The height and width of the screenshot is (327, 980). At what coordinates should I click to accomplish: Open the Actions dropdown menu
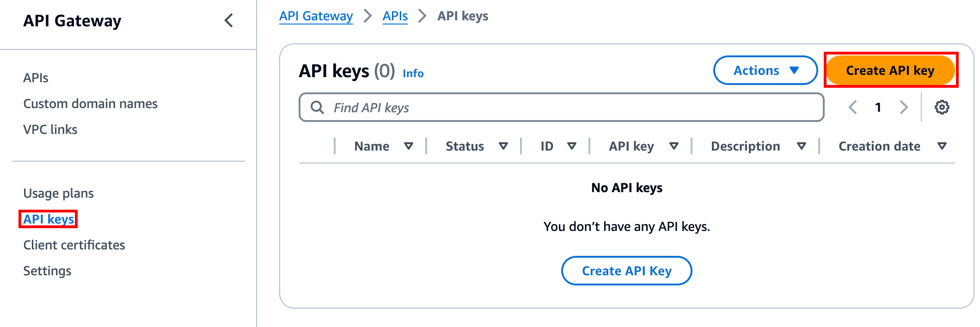coord(765,70)
